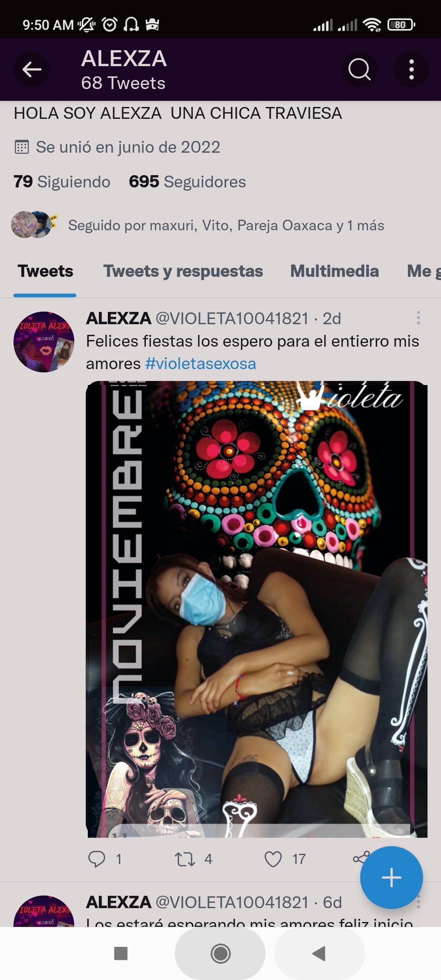Tap the blue compose tweet plus button
Viewport: 441px width, 980px height.
click(391, 877)
